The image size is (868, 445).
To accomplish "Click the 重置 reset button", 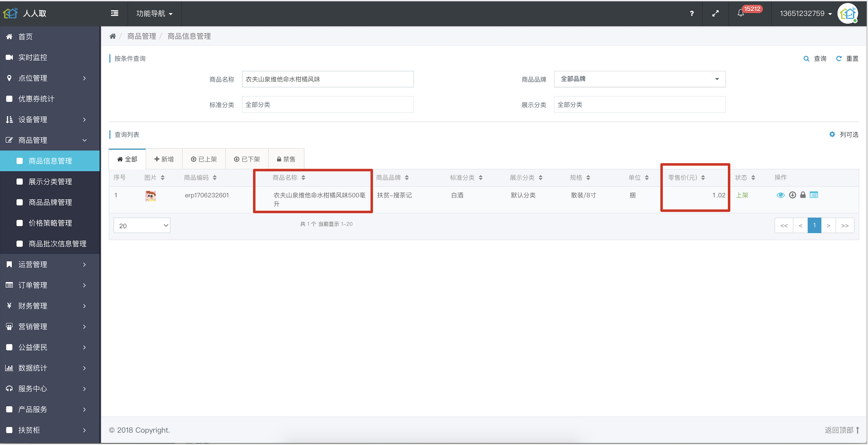I will pos(847,59).
